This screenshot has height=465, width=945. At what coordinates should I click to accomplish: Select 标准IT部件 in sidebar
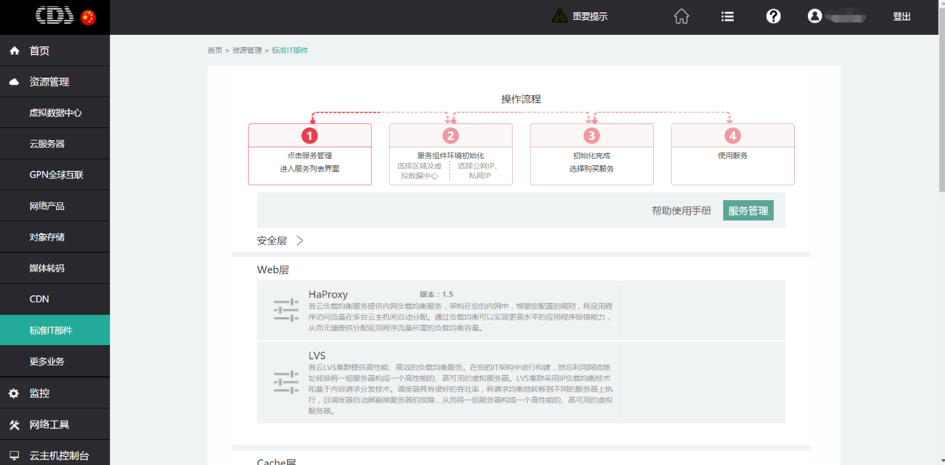[x=55, y=330]
